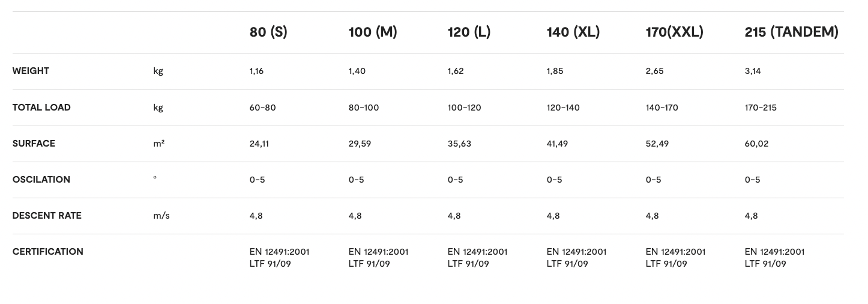Click the 215 (TANDEM) column header
The width and height of the screenshot is (868, 304).
(791, 32)
